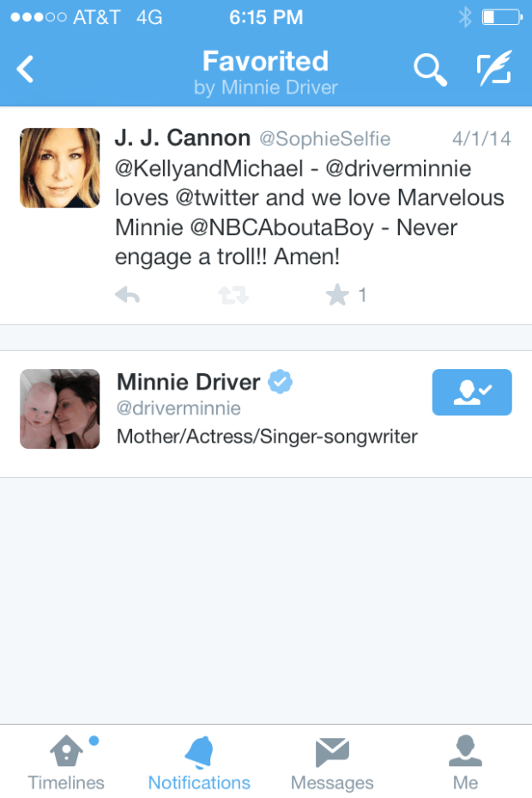Open the Me profile tab

(x=465, y=763)
